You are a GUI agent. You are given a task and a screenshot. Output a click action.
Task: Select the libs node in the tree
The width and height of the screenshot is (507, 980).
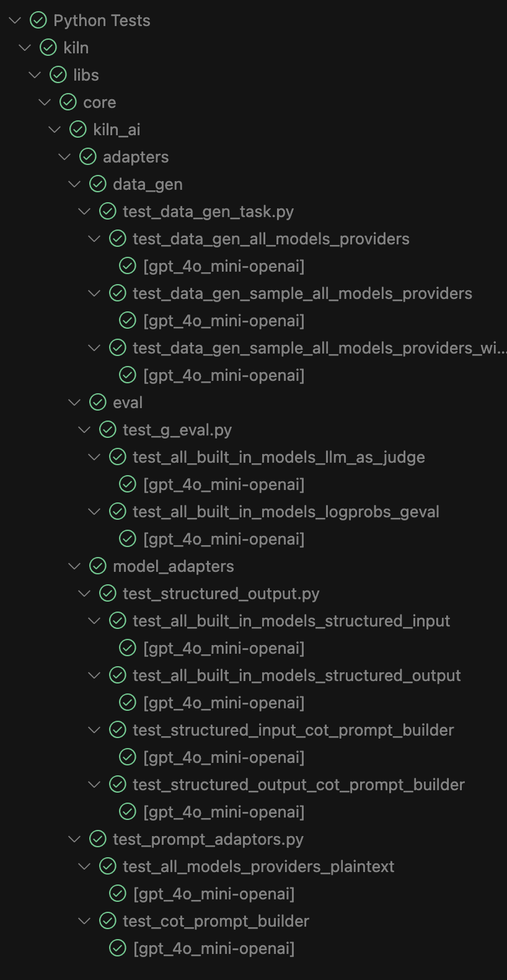pos(87,74)
